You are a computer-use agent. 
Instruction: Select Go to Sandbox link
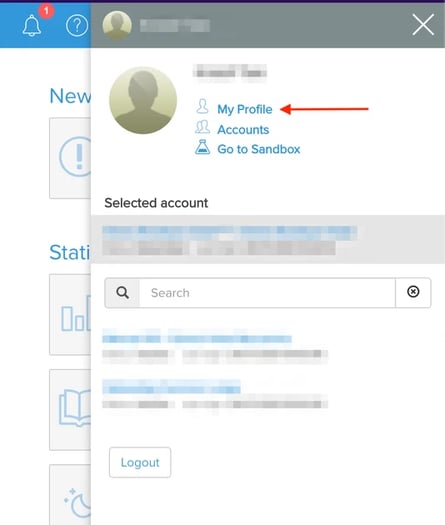259,149
